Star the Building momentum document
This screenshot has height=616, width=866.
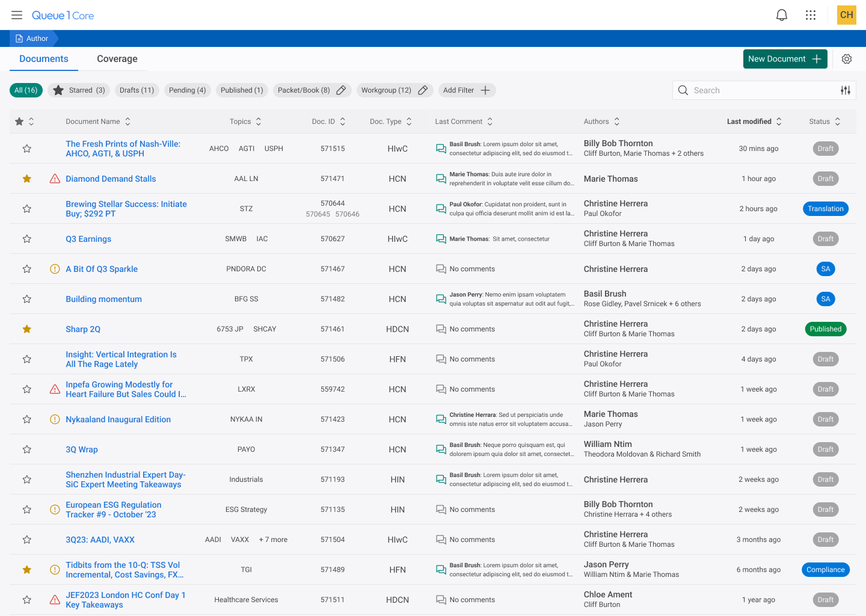27,299
